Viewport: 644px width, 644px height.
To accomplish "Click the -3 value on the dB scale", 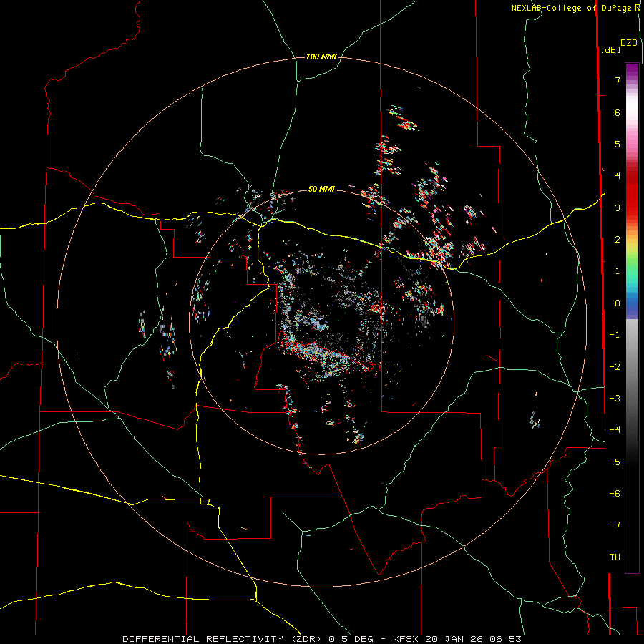I will (615, 399).
